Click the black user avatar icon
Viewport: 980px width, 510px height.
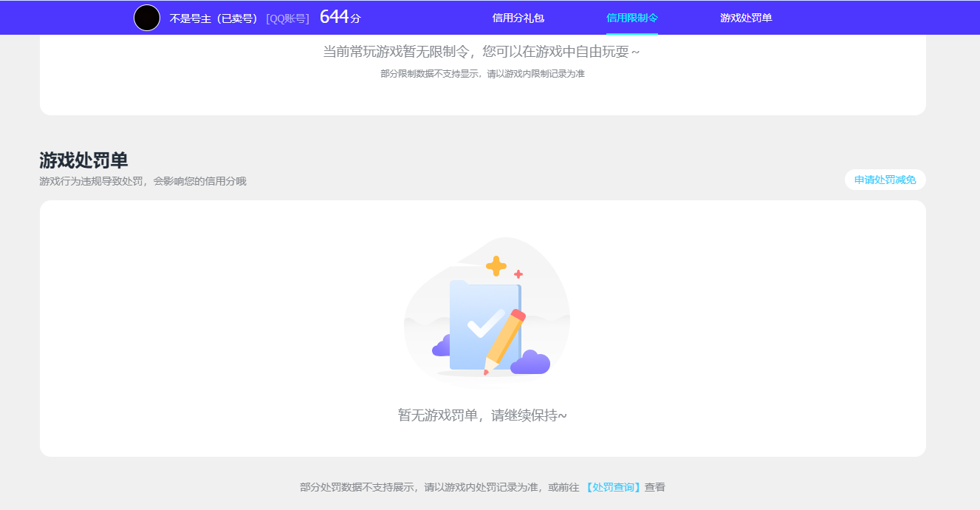[147, 18]
